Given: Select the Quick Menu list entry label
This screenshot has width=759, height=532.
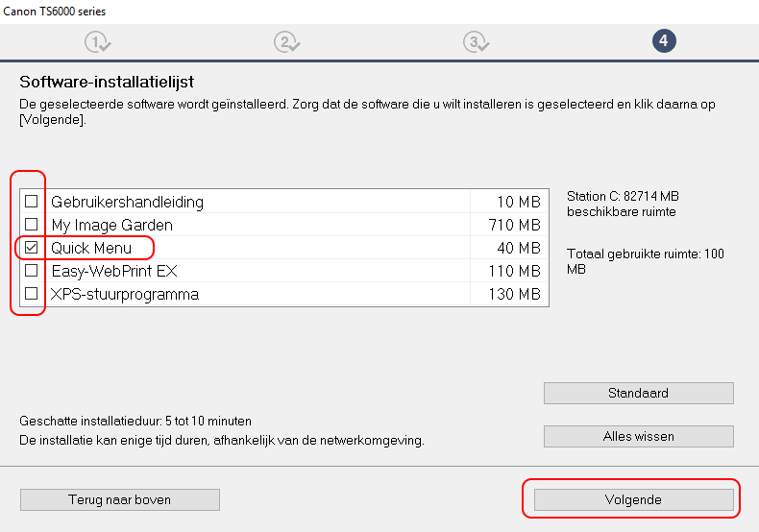Looking at the screenshot, I should click(91, 248).
